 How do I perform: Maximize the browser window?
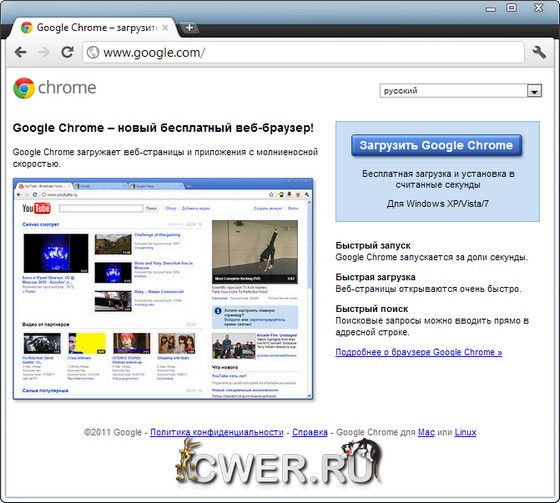coord(512,8)
